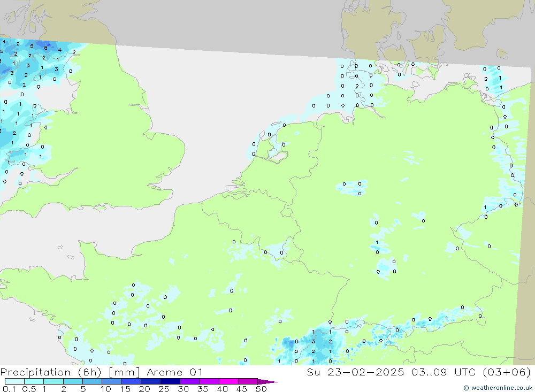Click the weatheronline.co.uk copyright link

click(x=498, y=388)
